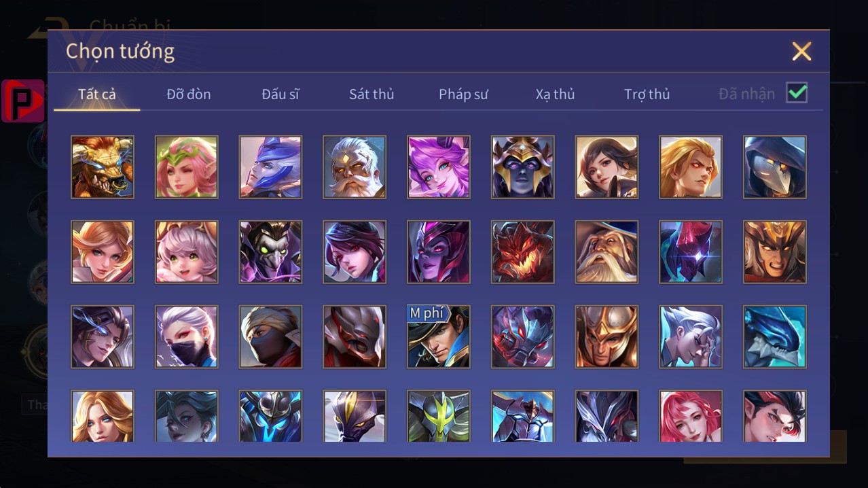Image resolution: width=868 pixels, height=488 pixels.
Task: Open the Đấu sĩ tab
Action: 281,94
